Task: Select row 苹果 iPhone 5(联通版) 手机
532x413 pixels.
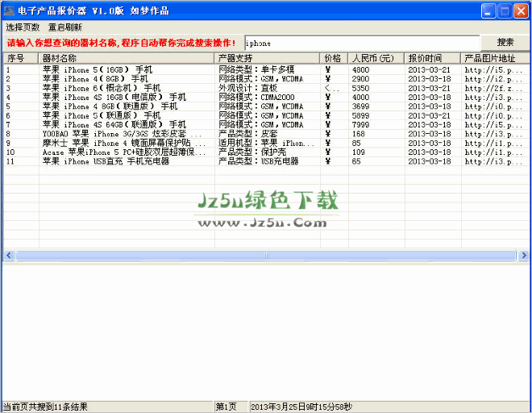Action: tap(266, 115)
